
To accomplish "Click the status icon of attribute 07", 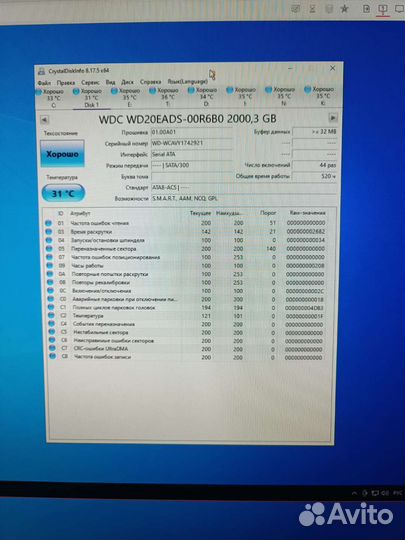I will [50, 257].
